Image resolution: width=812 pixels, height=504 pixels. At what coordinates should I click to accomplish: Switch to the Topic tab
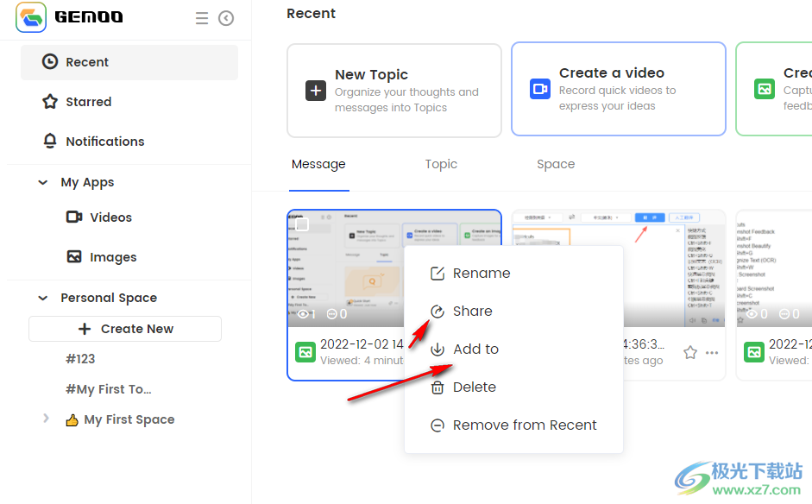441,164
